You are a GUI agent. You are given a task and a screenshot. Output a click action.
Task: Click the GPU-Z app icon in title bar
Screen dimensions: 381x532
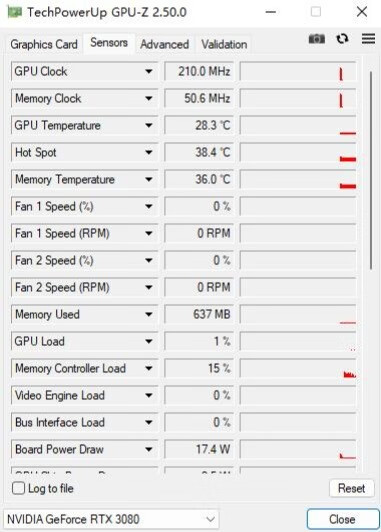click(15, 12)
